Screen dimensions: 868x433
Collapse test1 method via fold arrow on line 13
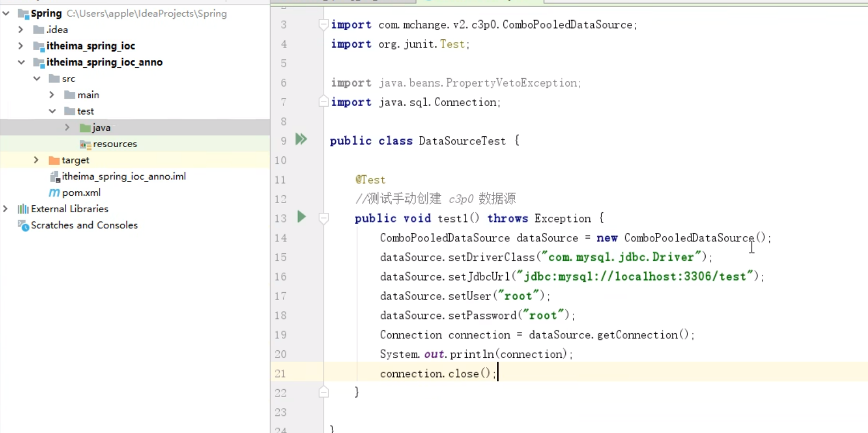pyautogui.click(x=323, y=217)
